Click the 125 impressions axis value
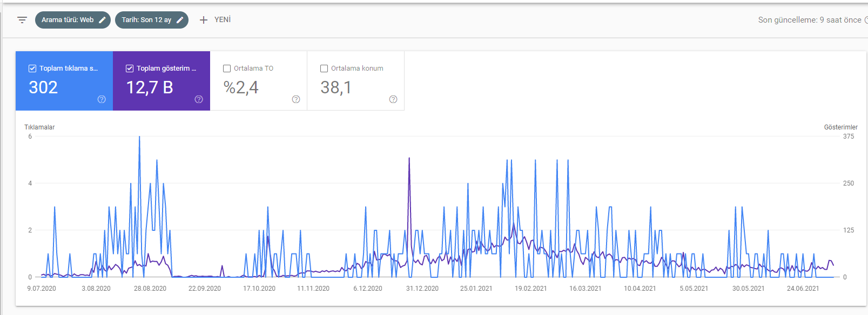The height and width of the screenshot is (315, 868). point(849,230)
